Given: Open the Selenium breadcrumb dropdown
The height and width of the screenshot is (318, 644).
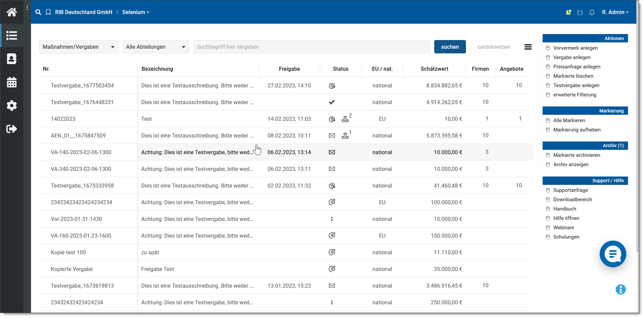Looking at the screenshot, I should pos(136,12).
